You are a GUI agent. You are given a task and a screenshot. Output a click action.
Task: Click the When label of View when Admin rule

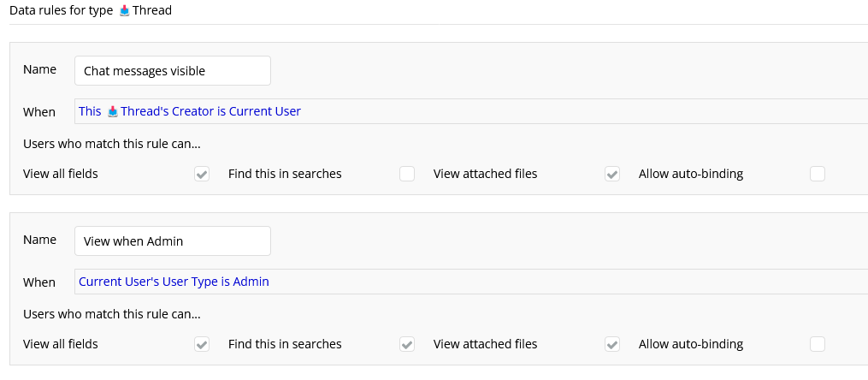pyautogui.click(x=39, y=282)
